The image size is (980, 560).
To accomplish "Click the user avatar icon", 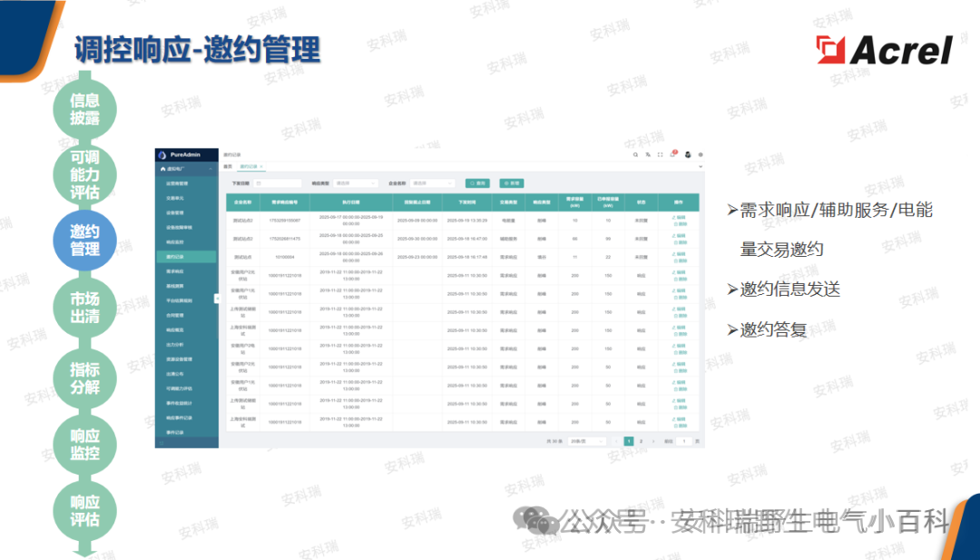I will 687,155.
